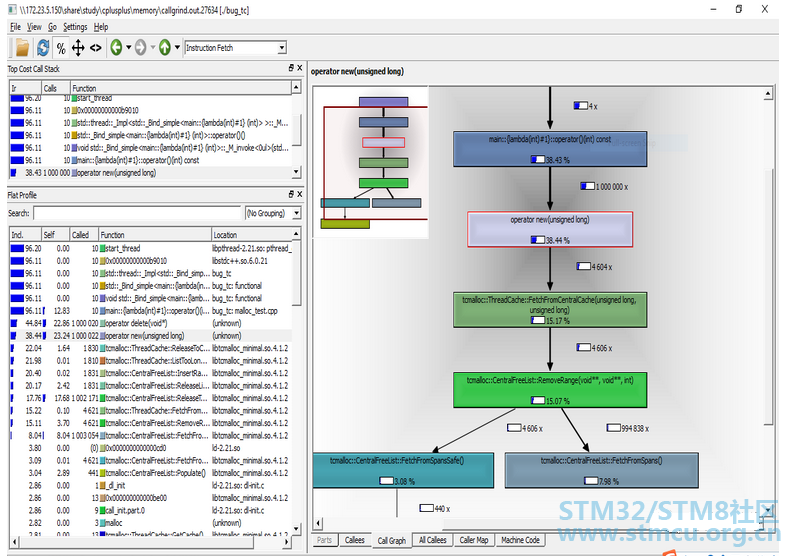Go forward with the grey right arrow
The image size is (790, 556).
[x=141, y=48]
